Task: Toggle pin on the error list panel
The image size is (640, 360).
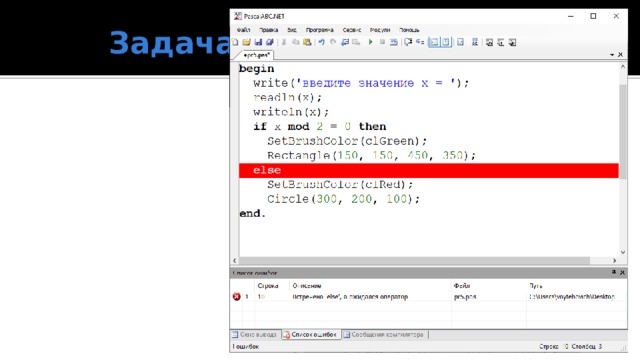Action: click(x=613, y=272)
